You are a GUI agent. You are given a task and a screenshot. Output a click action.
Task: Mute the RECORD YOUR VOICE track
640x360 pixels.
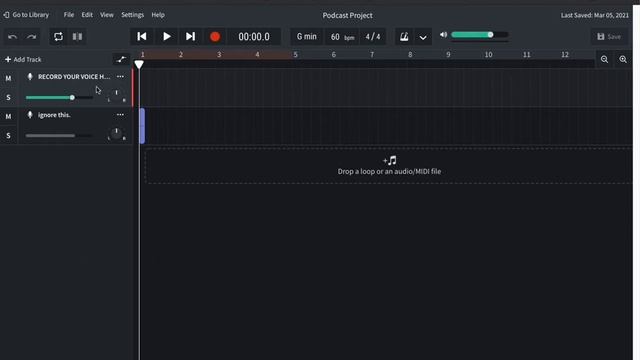point(8,78)
